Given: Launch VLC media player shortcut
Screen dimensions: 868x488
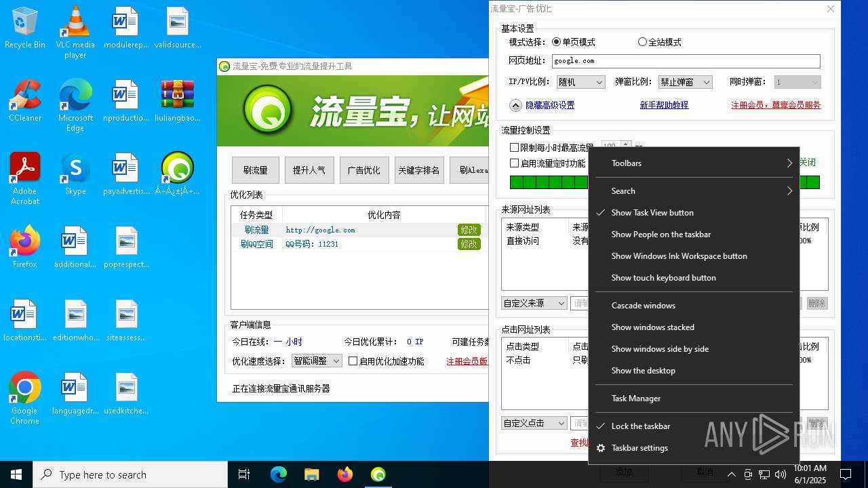Looking at the screenshot, I should [x=75, y=32].
